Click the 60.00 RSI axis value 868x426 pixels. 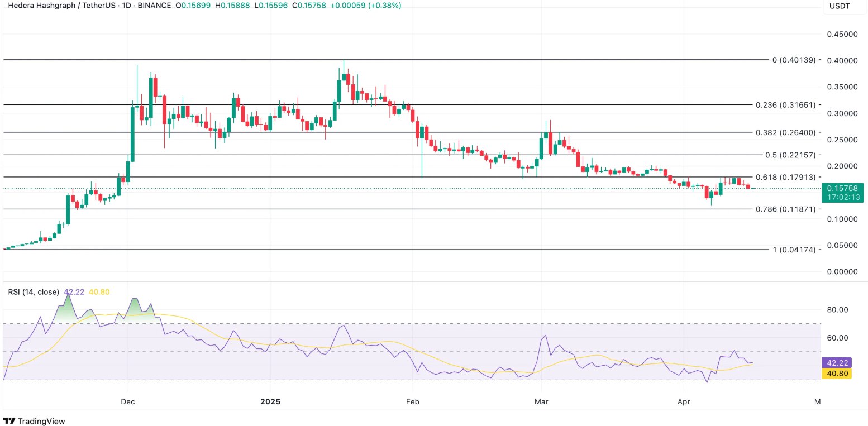pyautogui.click(x=838, y=338)
